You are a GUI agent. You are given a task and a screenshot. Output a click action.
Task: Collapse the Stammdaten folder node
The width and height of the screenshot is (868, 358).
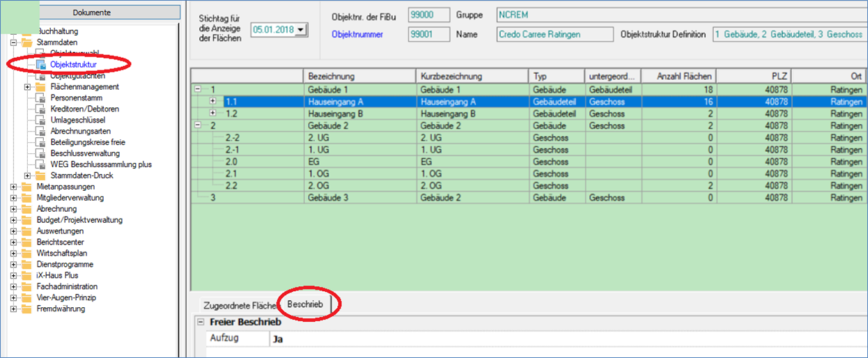click(14, 42)
